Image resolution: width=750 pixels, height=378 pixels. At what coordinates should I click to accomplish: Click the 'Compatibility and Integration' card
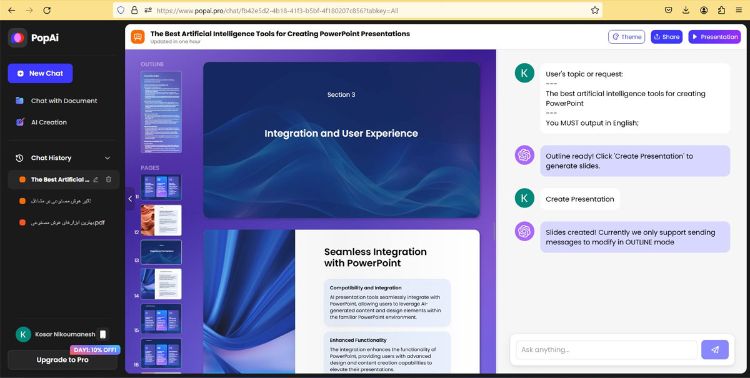tap(387, 302)
